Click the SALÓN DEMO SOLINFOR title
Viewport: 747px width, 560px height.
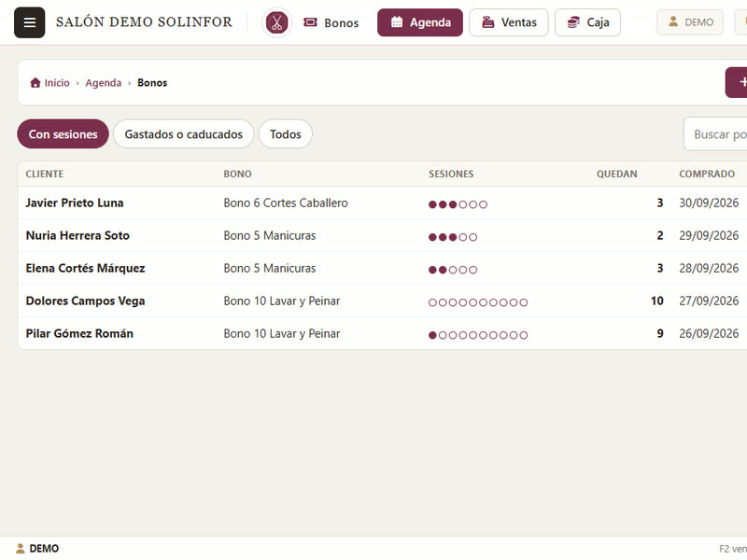tap(144, 21)
